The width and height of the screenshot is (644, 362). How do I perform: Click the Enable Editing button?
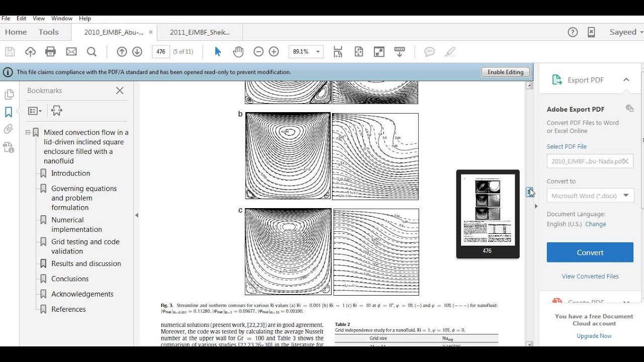point(506,72)
